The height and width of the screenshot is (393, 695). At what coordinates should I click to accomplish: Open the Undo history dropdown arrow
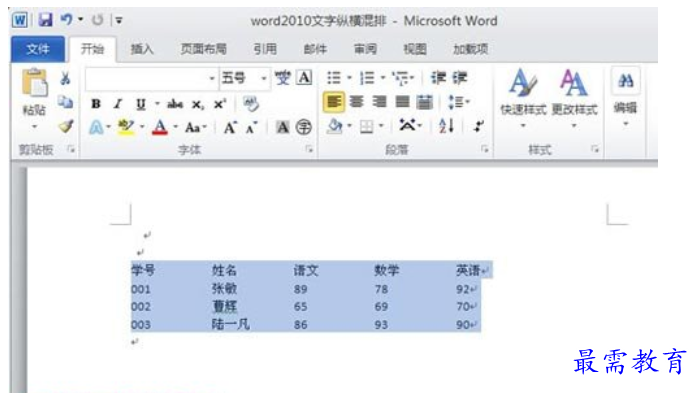[81, 19]
